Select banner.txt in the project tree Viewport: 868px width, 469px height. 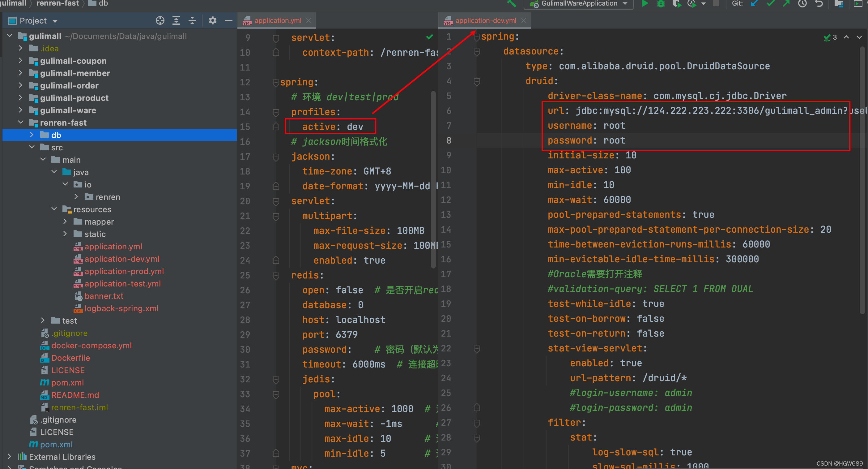[104, 296]
